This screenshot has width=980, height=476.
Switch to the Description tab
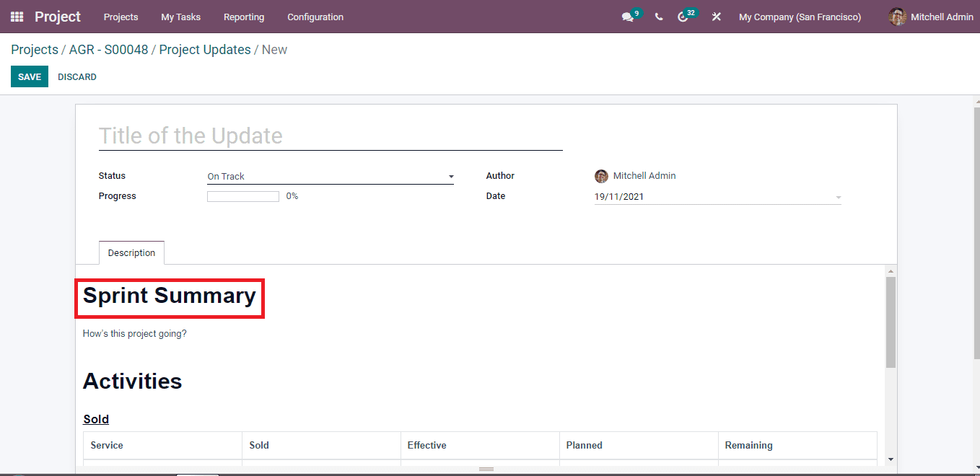pyautogui.click(x=131, y=252)
